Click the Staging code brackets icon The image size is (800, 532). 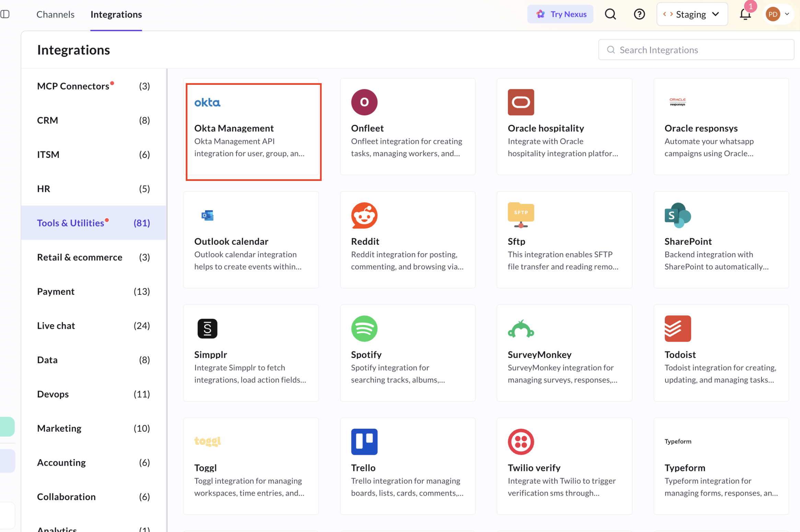click(x=668, y=14)
